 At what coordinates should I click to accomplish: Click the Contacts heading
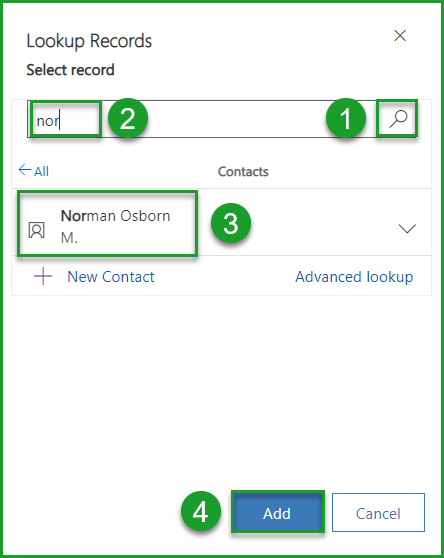[243, 172]
